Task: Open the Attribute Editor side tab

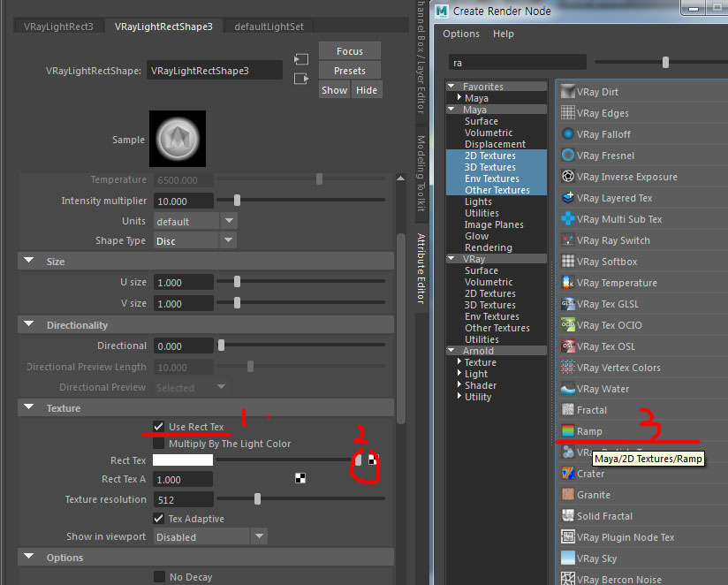Action: click(421, 269)
